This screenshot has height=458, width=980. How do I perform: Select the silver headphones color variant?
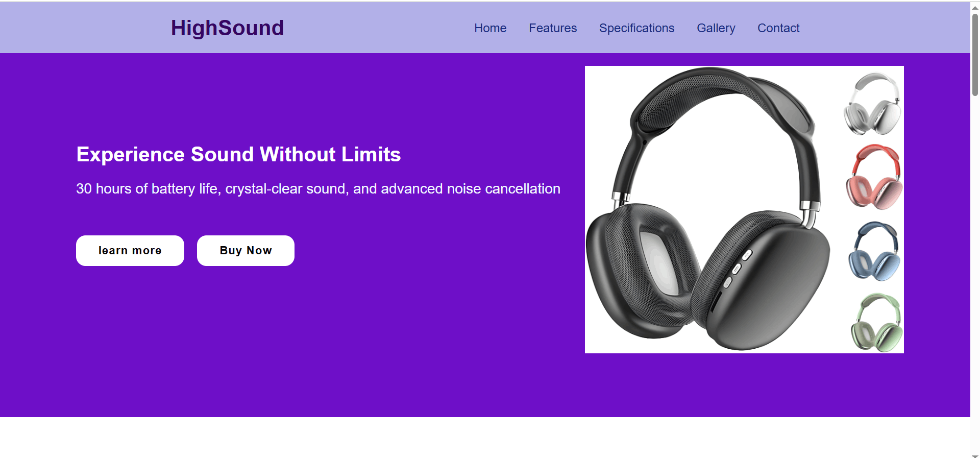[x=872, y=104]
